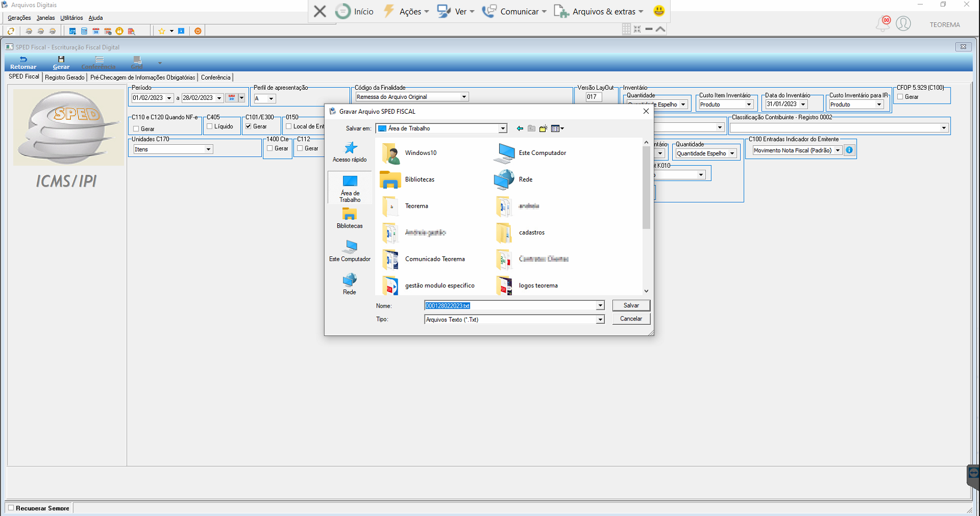Check the Recuperar Sempre option
Screen dimensions: 980x516
pyautogui.click(x=11, y=508)
